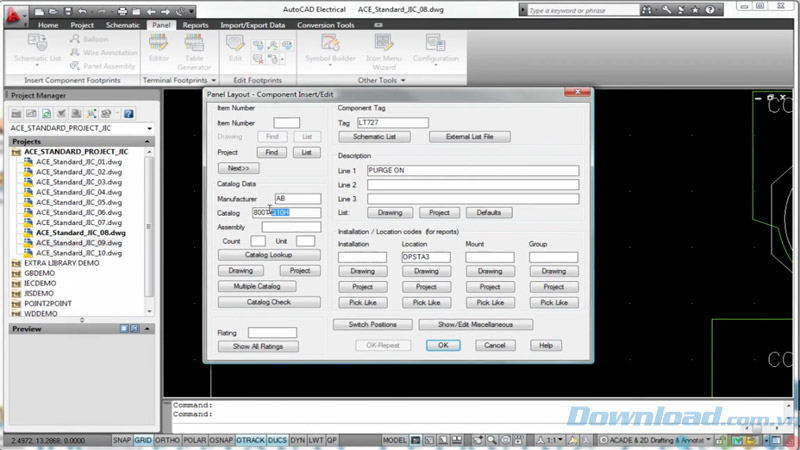Image resolution: width=800 pixels, height=450 pixels.
Task: Click the Configuration ribbon icon
Action: 436,47
